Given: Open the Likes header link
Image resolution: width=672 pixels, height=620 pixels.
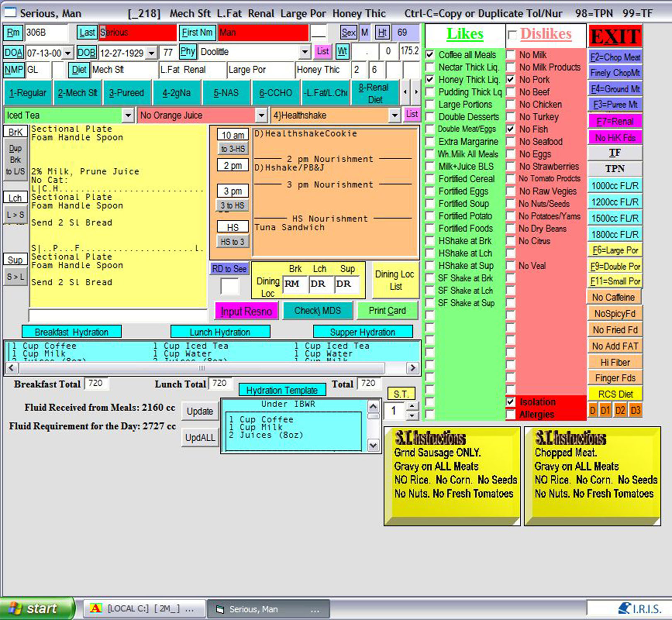Looking at the screenshot, I should coord(465,34).
